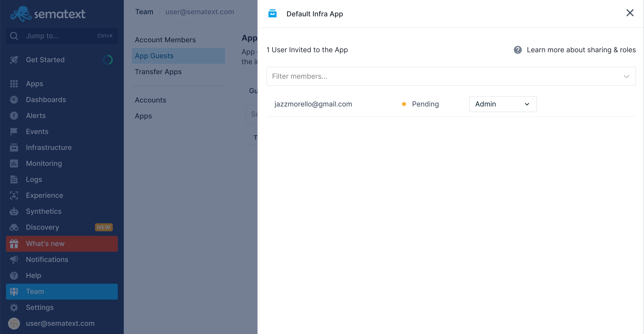644x334 pixels.
Task: Click the Help question mark icon in sidebar
Action: tap(14, 276)
